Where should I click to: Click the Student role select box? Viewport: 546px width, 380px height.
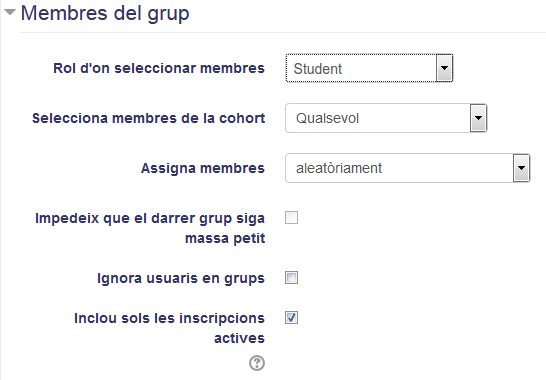click(x=369, y=68)
